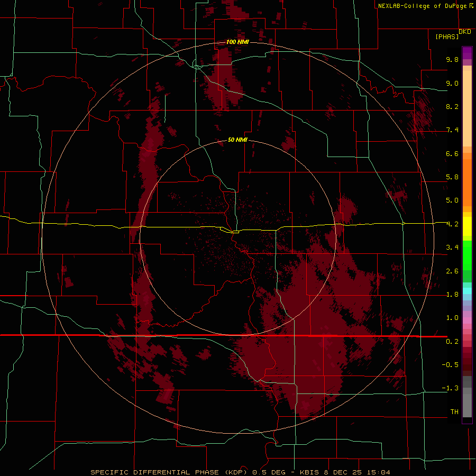
Task: Click the cyan segment of the color bar
Action: [467, 291]
